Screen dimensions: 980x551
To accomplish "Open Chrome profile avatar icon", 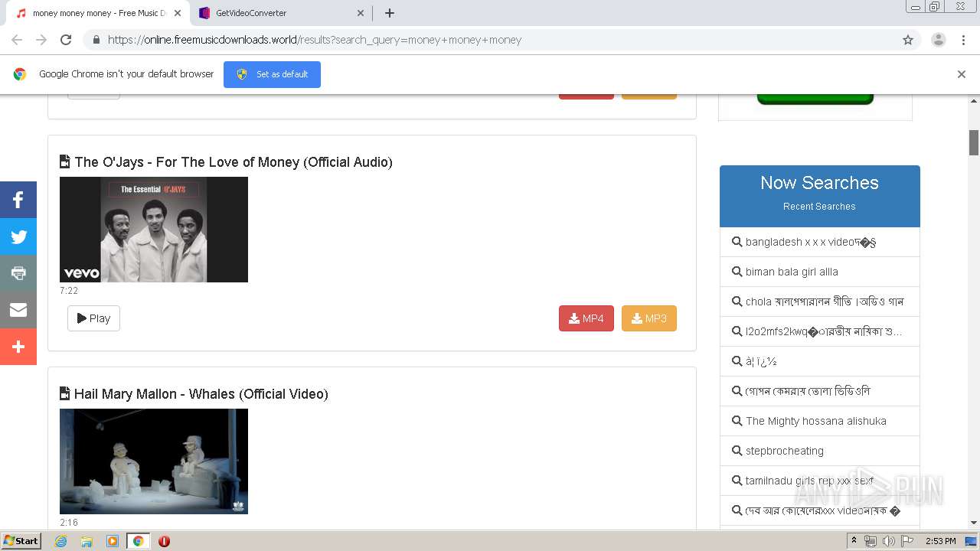I will coord(939,40).
